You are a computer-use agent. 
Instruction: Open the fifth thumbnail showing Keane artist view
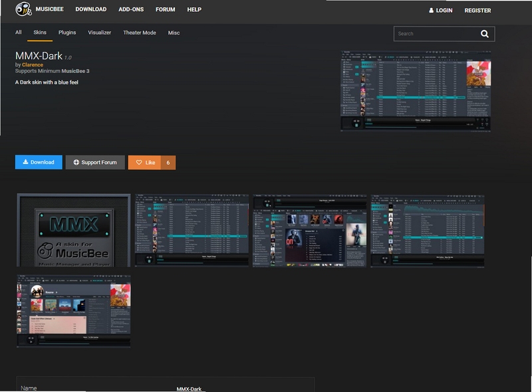(x=74, y=311)
